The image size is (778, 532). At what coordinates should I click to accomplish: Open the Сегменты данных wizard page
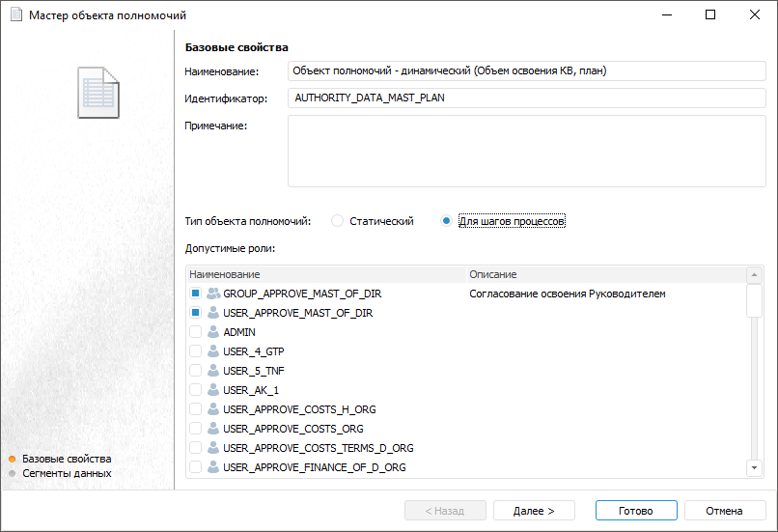coord(67,473)
